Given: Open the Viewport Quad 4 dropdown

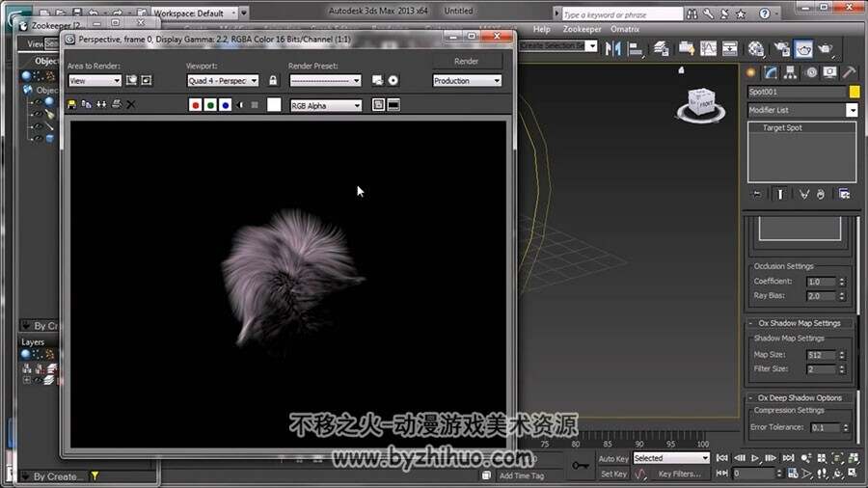Looking at the screenshot, I should click(x=223, y=81).
